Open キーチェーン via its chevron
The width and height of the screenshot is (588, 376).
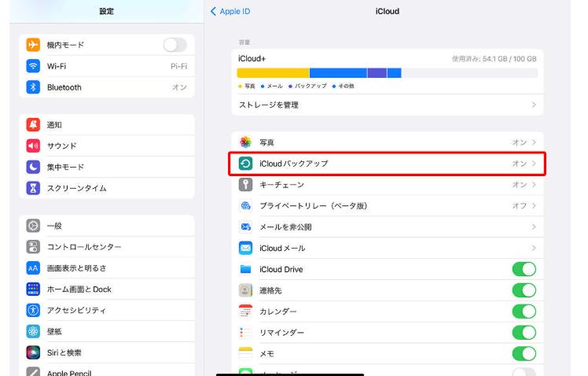pyautogui.click(x=534, y=185)
